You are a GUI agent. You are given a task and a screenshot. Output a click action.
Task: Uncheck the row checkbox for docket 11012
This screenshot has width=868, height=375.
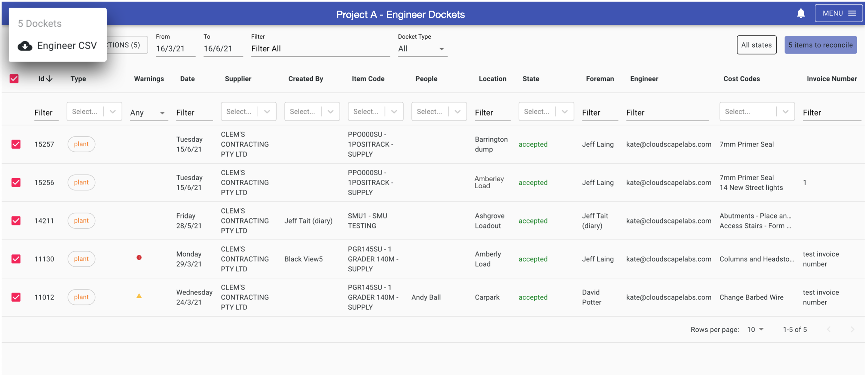pyautogui.click(x=16, y=297)
